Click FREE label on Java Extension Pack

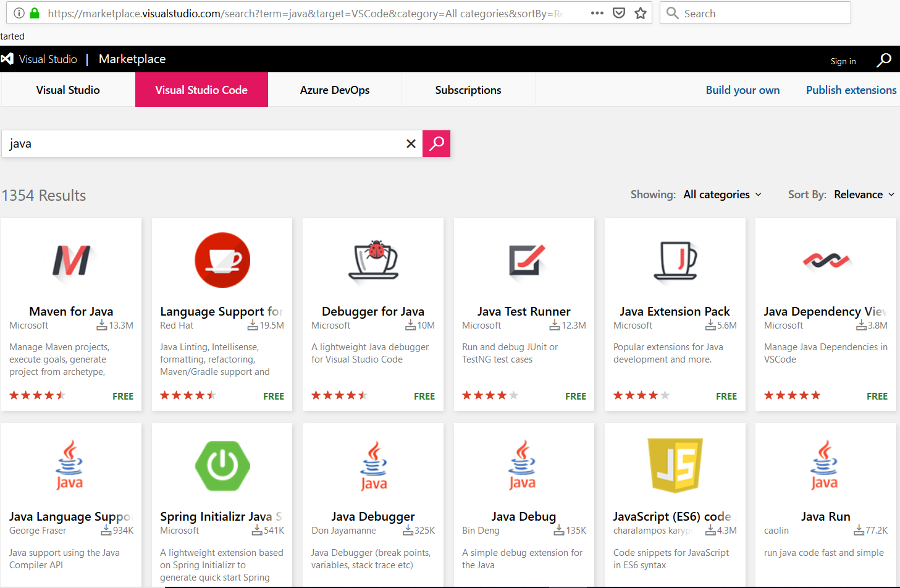pyautogui.click(x=726, y=397)
